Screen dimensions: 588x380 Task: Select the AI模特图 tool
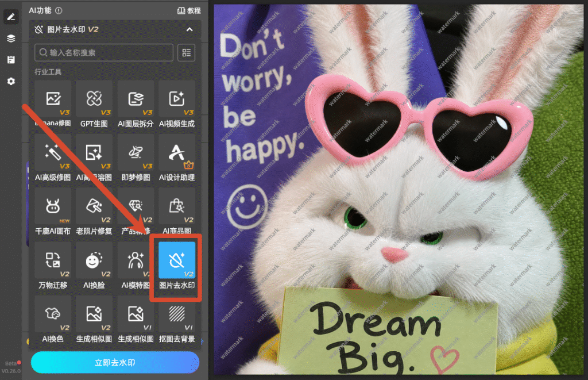click(x=136, y=266)
